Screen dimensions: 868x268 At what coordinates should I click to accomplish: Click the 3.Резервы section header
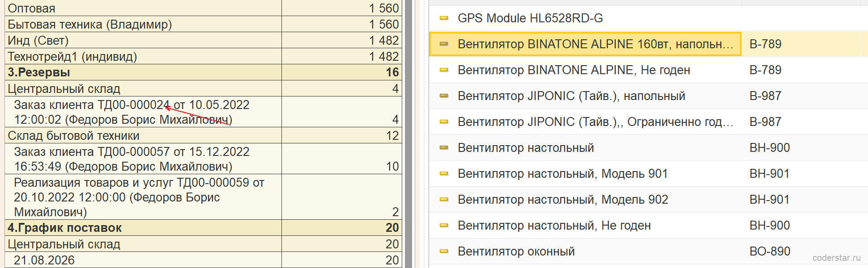coord(203,72)
